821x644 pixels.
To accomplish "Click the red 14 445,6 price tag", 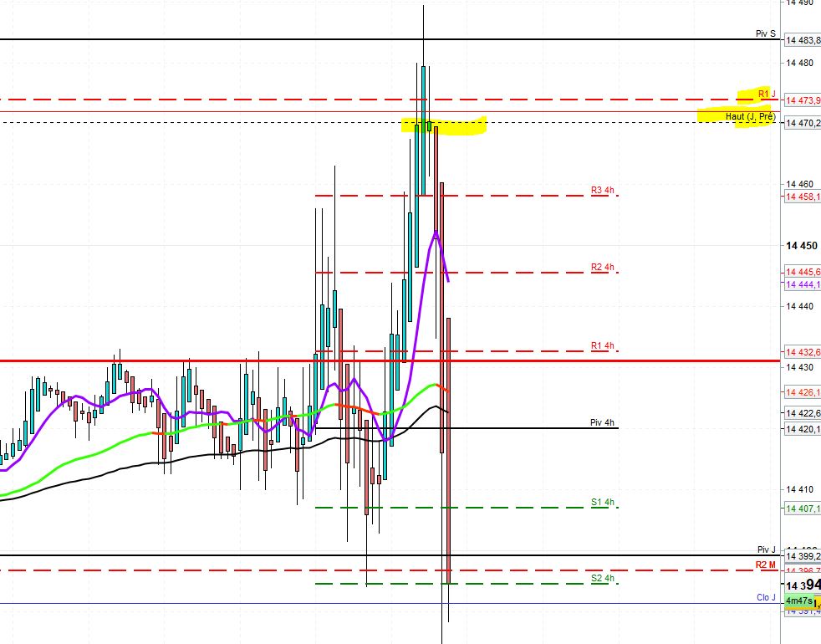I will click(802, 272).
